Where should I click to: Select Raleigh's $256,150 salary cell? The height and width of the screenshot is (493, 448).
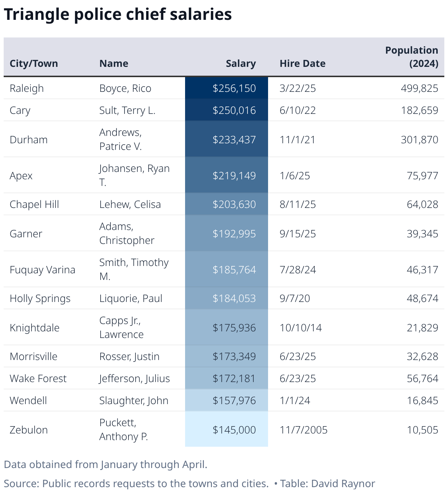(x=234, y=88)
